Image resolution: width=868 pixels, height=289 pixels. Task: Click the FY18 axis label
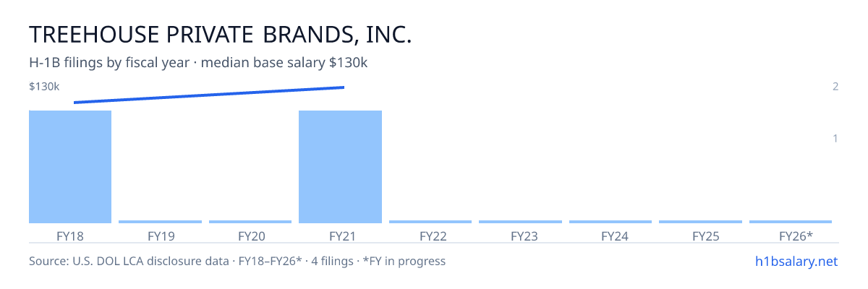(x=70, y=236)
